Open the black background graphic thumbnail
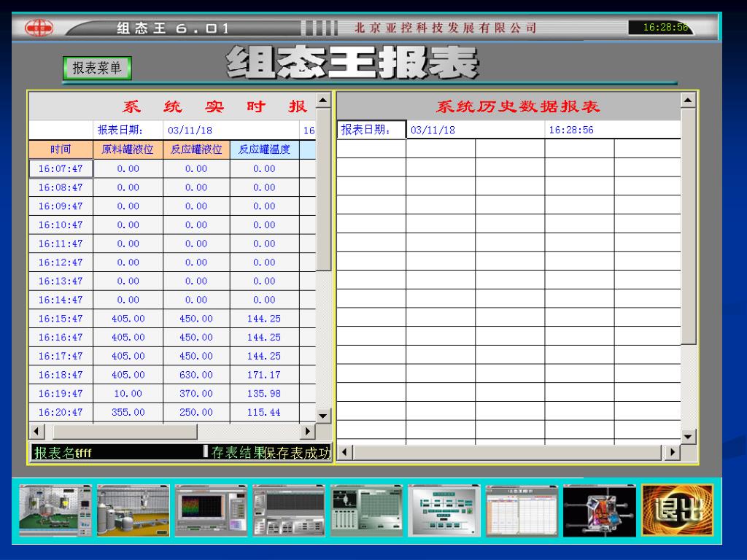This screenshot has height=560, width=747. (600, 510)
